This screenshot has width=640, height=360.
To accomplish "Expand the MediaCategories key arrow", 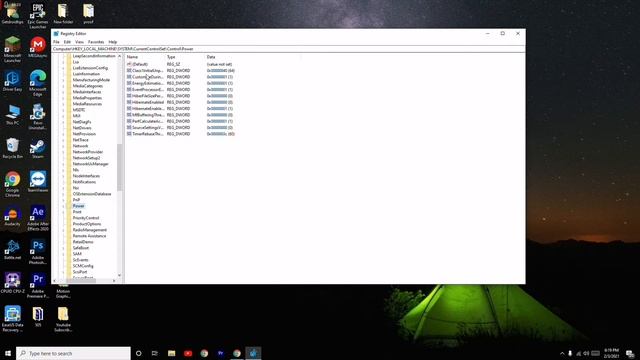I will [x=63, y=86].
